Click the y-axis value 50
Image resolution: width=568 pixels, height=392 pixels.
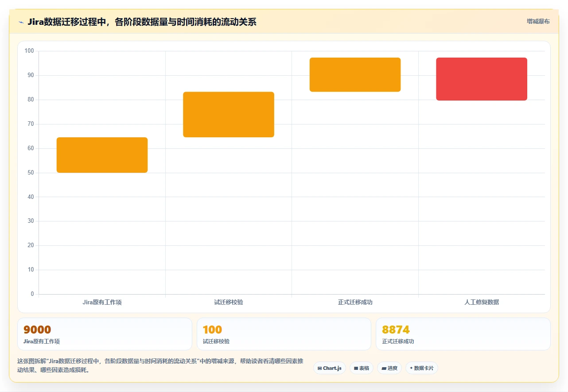pos(31,173)
